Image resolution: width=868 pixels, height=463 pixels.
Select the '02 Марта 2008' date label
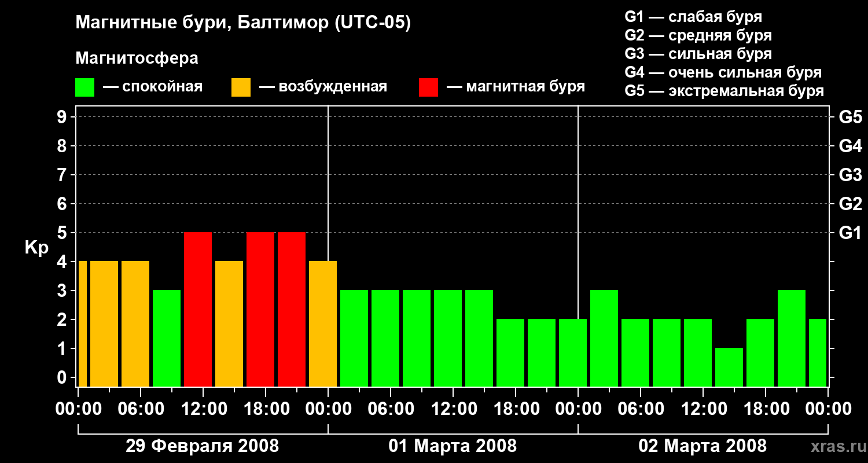703,446
